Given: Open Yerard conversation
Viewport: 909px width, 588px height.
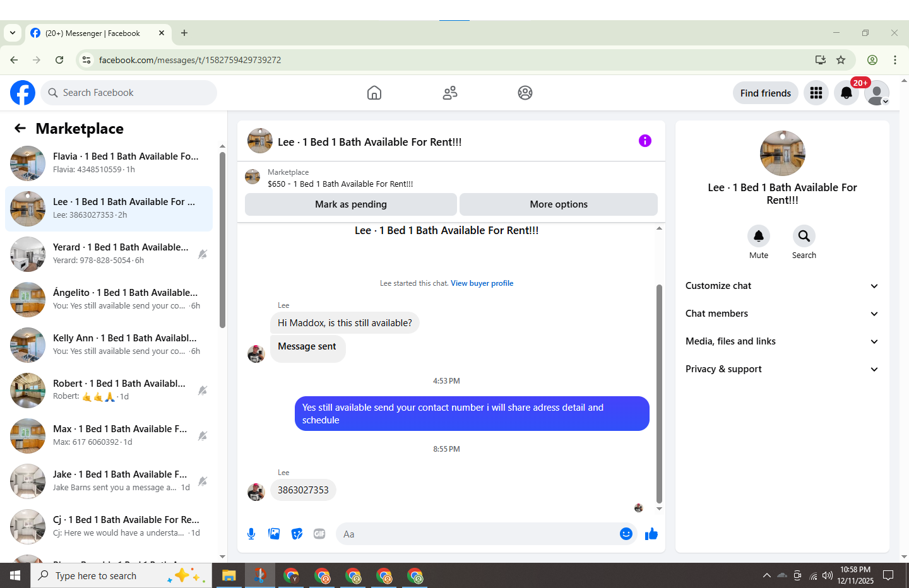Looking at the screenshot, I should 109,254.
